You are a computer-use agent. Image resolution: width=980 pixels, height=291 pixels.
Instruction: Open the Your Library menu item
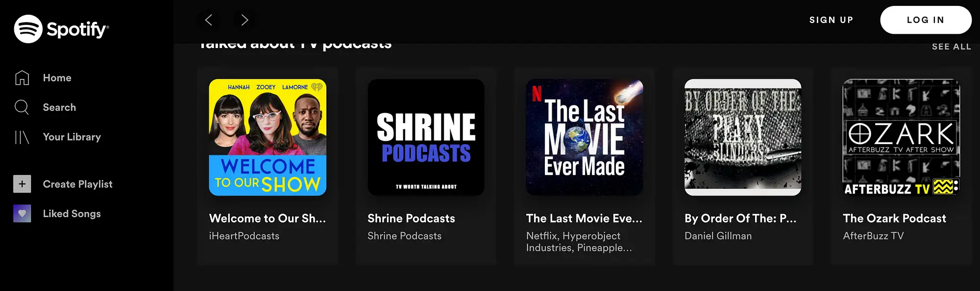(x=72, y=137)
